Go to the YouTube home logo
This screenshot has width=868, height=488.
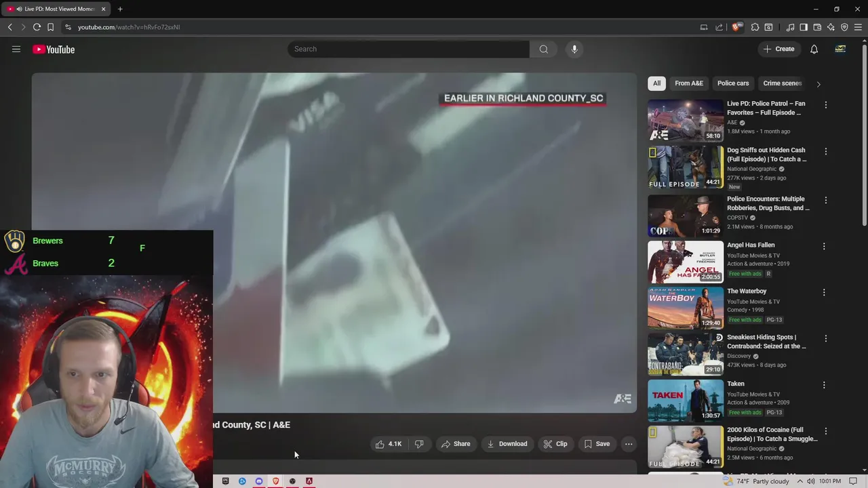54,49
